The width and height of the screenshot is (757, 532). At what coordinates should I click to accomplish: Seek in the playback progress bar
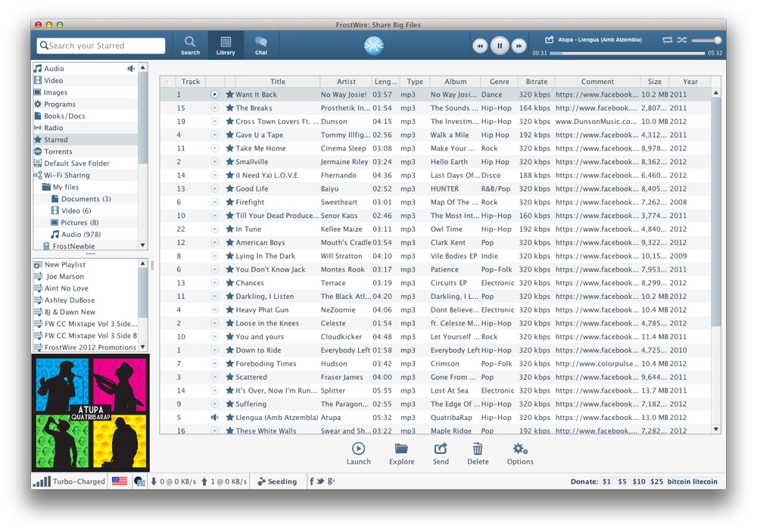627,53
